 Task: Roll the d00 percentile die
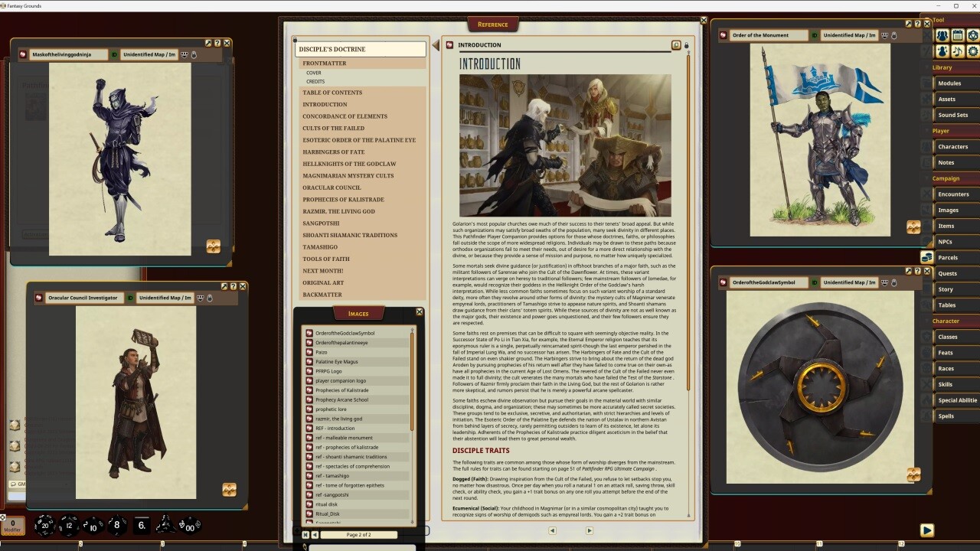tap(188, 526)
